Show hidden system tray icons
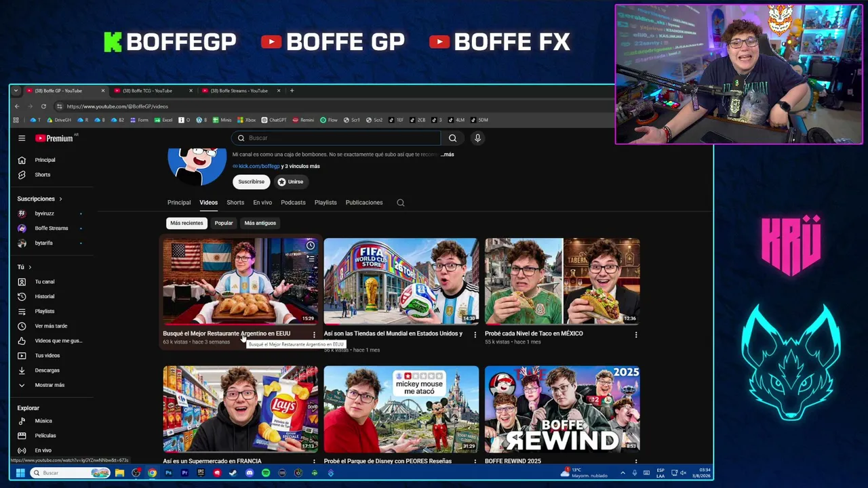 (x=623, y=473)
